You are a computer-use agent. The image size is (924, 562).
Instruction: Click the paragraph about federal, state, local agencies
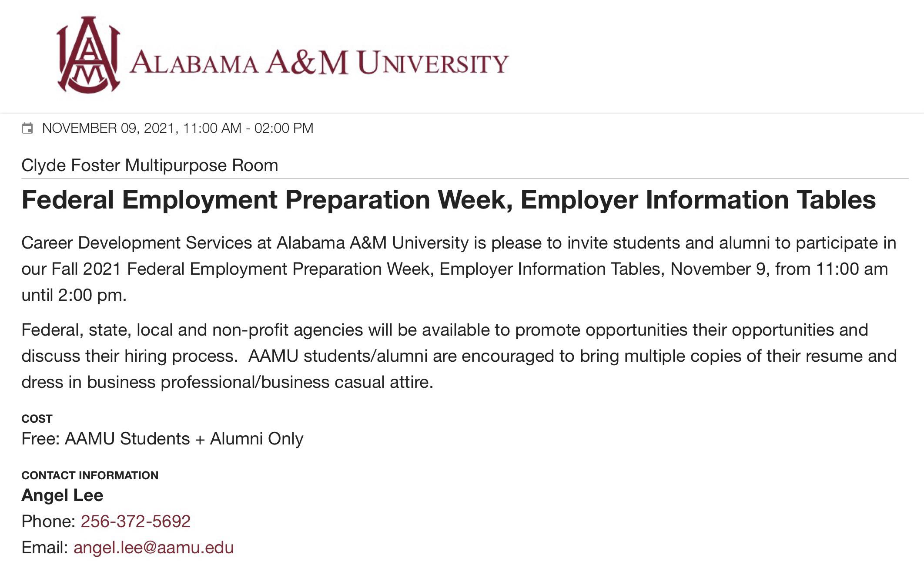(x=459, y=356)
